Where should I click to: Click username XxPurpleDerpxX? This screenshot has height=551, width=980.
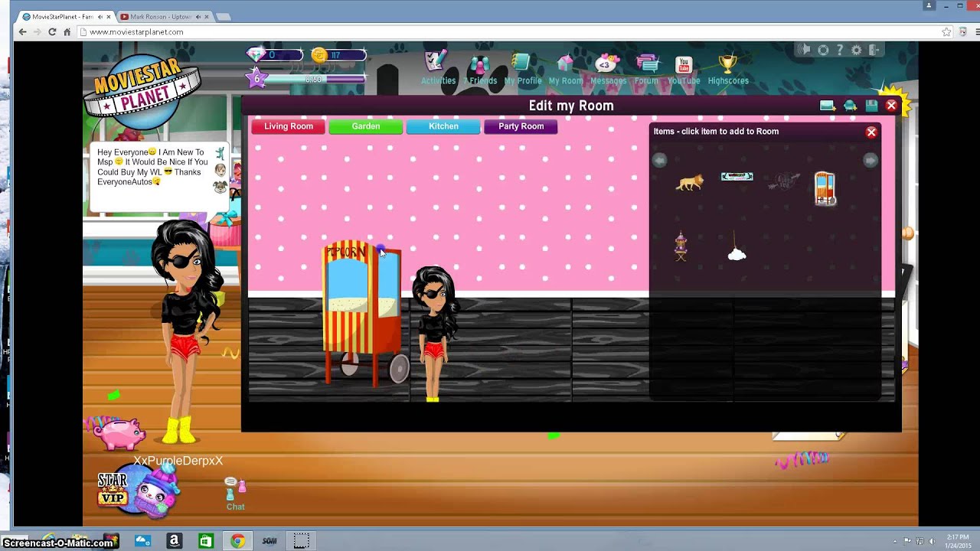(178, 461)
